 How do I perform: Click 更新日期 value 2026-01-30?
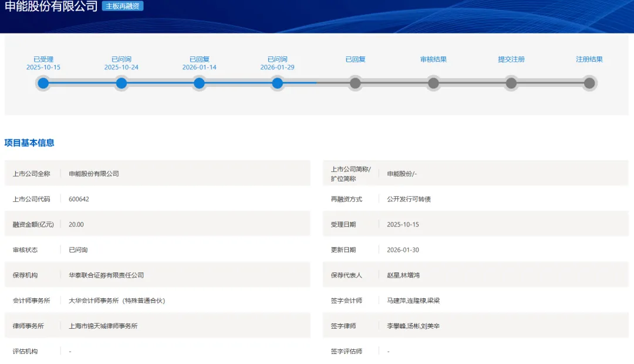pyautogui.click(x=403, y=250)
